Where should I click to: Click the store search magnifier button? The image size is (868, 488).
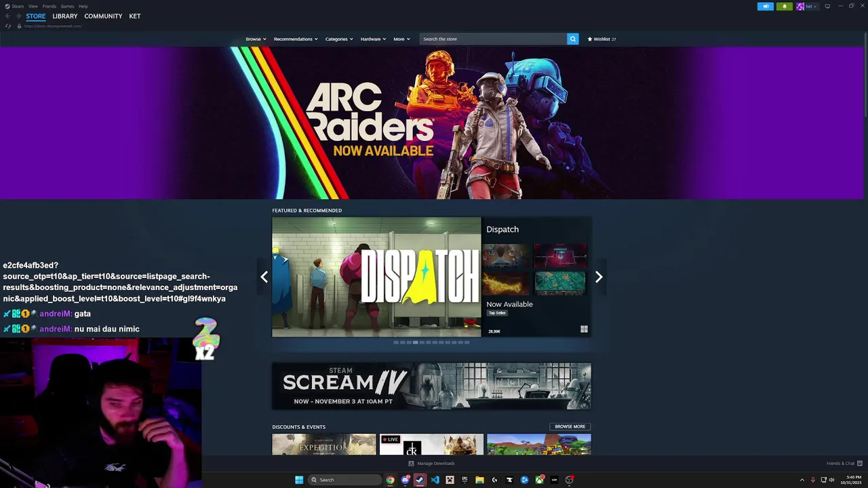pos(573,39)
